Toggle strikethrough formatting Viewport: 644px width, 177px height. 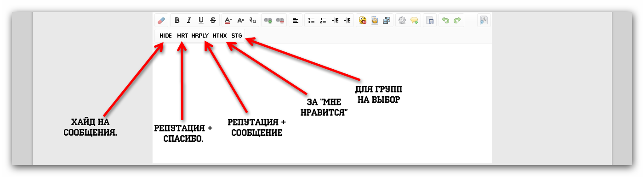point(213,20)
